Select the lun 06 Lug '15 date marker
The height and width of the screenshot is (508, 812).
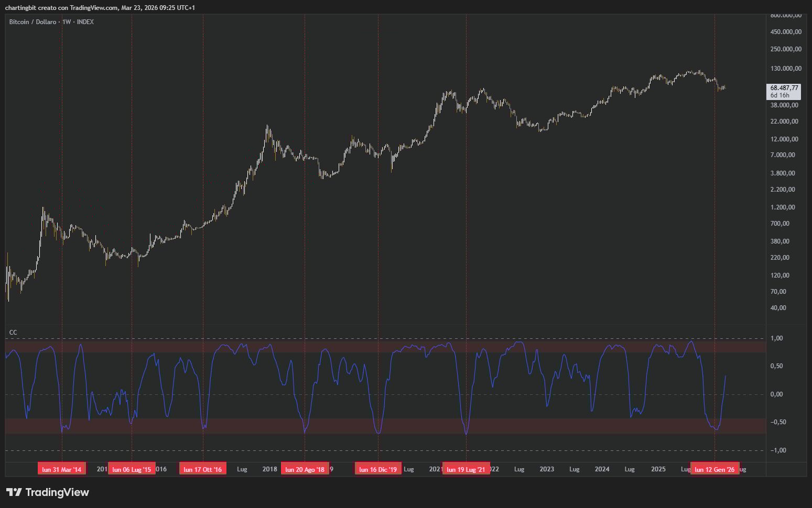point(132,469)
